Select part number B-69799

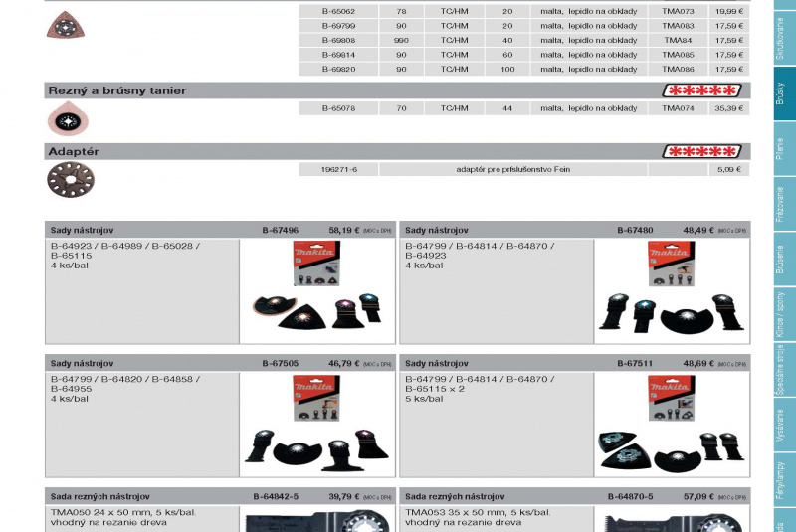point(338,26)
